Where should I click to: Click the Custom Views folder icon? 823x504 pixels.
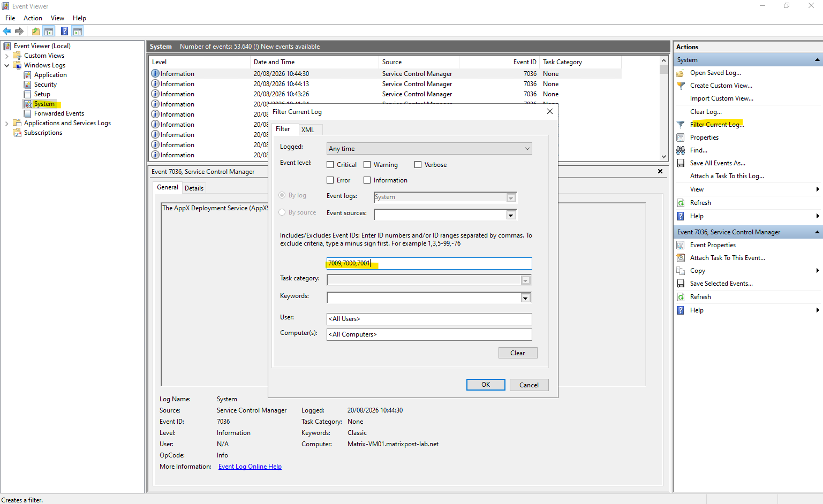[17, 56]
